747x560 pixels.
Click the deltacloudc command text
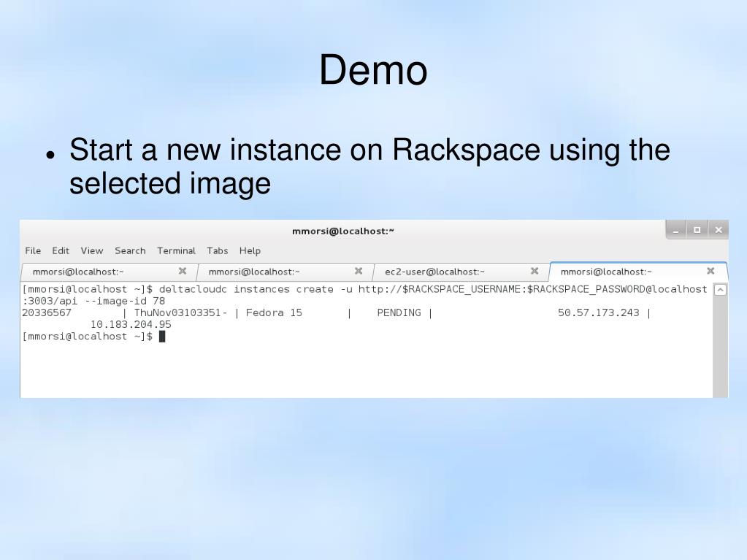(193, 289)
